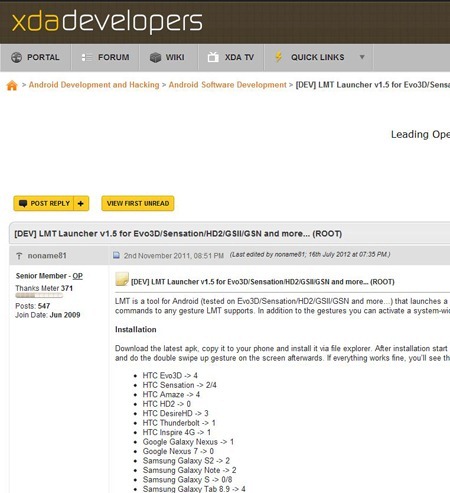Image resolution: width=450 pixels, height=493 pixels.
Task: Follow Android Development and Hacking breadcrumb link
Action: 94,85
